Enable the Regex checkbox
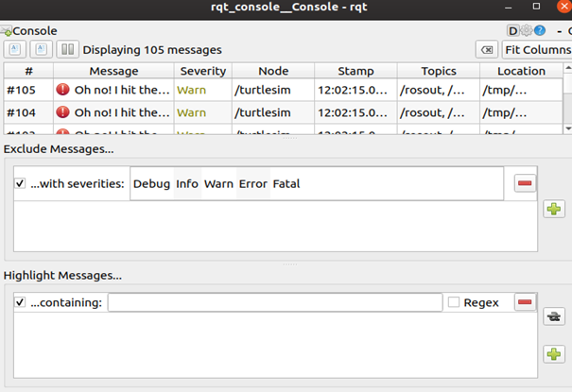This screenshot has height=392, width=572. point(454,302)
